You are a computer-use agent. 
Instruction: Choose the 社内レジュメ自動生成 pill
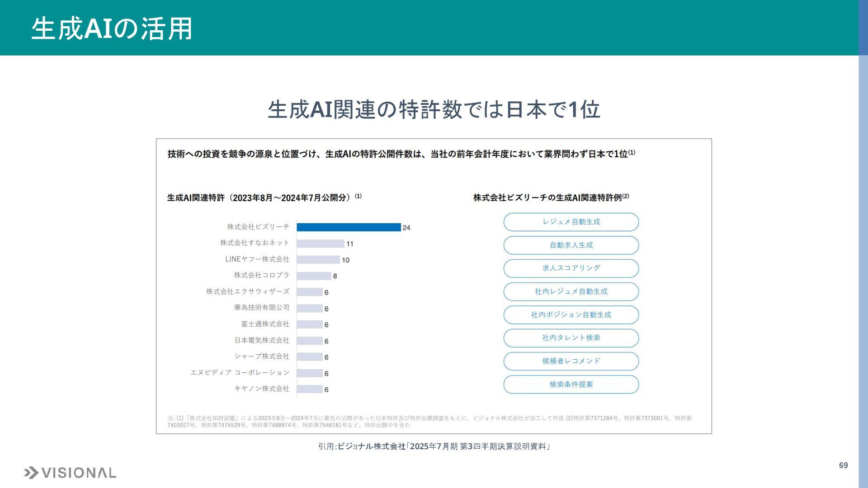[x=571, y=291]
